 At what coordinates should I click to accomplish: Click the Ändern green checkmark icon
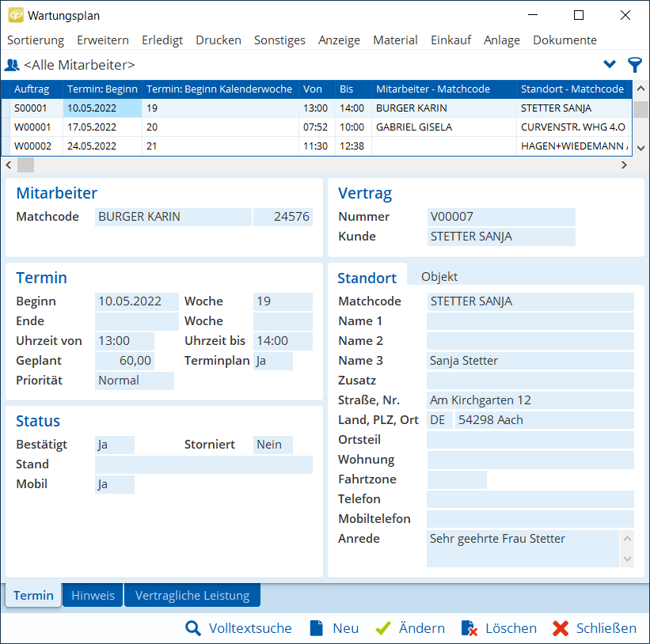tap(383, 628)
